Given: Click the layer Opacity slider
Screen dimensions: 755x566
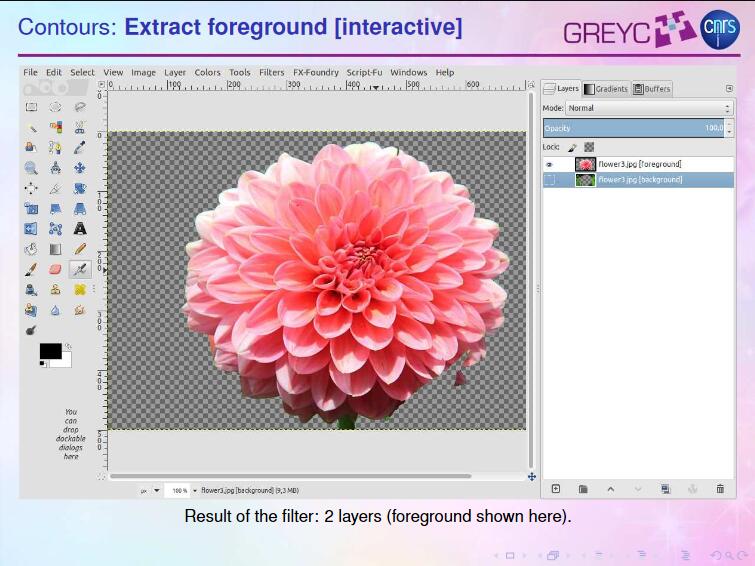Looking at the screenshot, I should coord(630,128).
